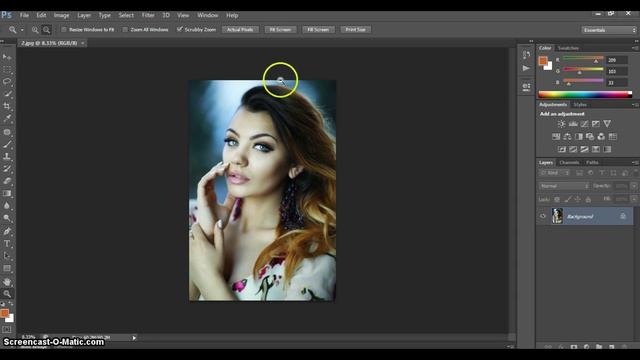Select the Hand tool
The height and width of the screenshot is (360, 640).
click(x=7, y=282)
